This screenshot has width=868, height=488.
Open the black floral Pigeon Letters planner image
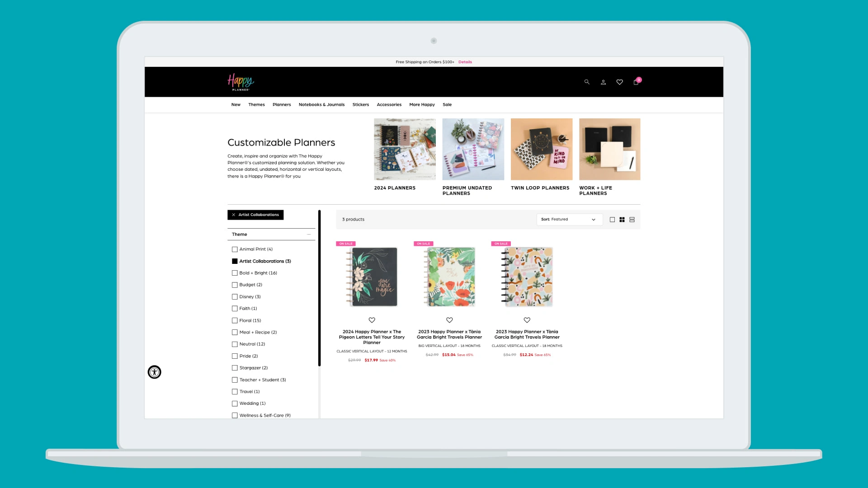point(372,277)
